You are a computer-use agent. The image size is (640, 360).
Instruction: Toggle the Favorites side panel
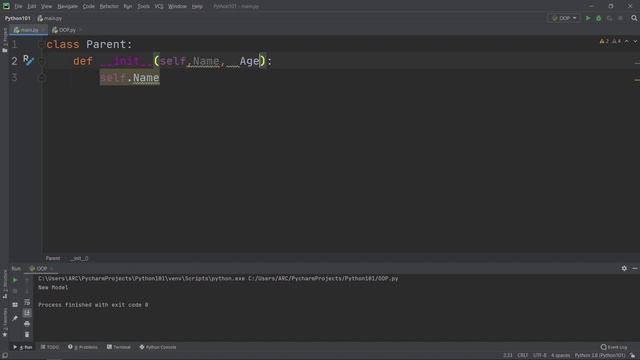click(4, 322)
